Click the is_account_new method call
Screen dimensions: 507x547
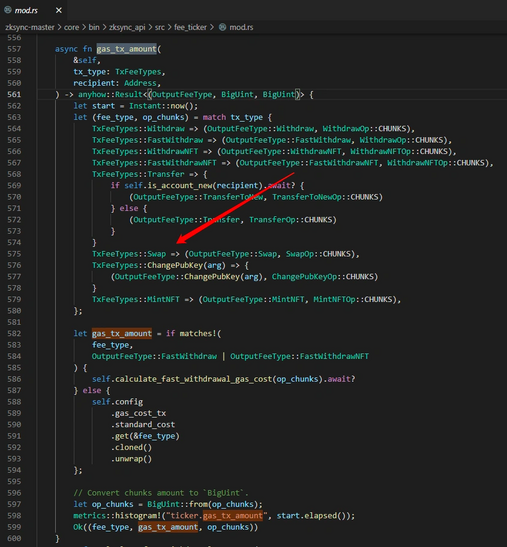tap(180, 186)
